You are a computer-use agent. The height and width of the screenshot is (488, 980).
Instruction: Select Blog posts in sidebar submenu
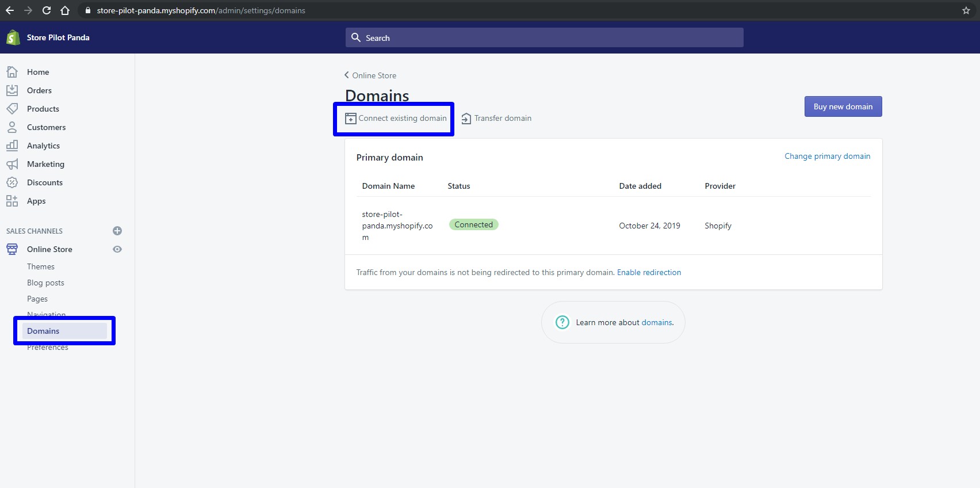45,283
